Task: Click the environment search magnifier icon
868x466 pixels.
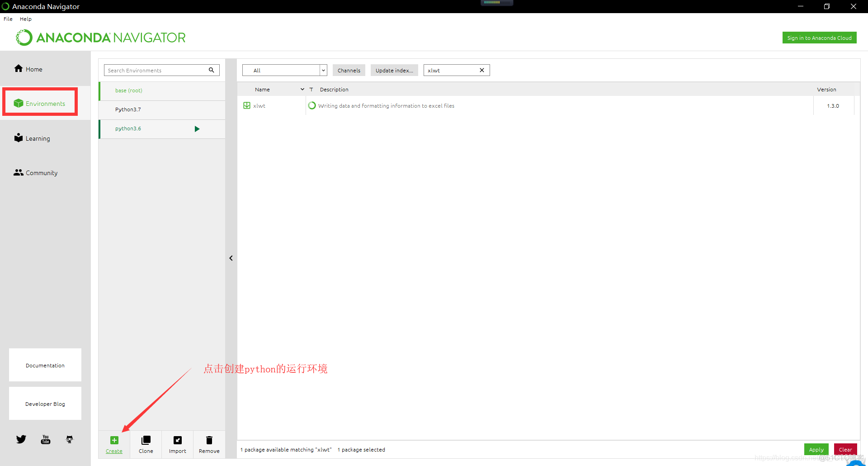Action: point(211,70)
